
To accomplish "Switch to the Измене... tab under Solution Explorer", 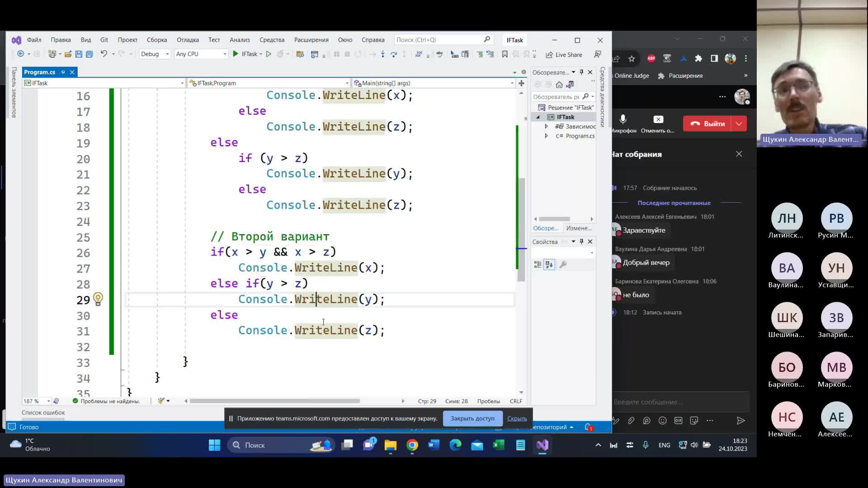I will coord(579,228).
